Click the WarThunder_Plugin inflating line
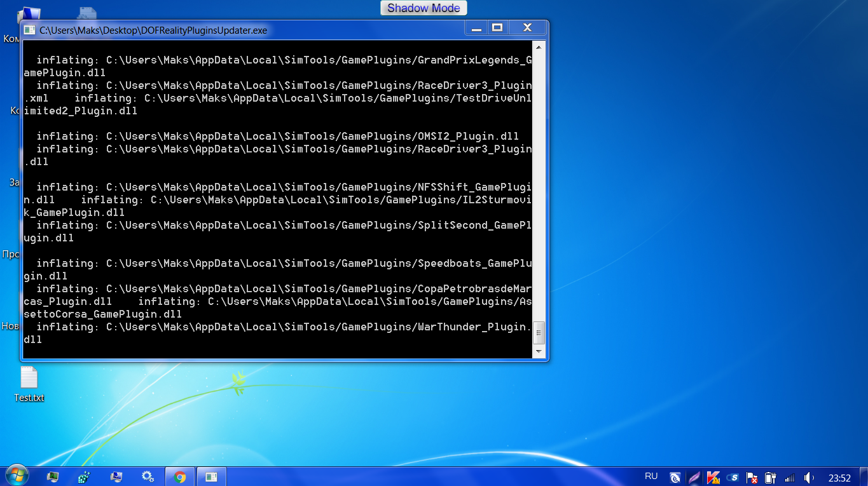The image size is (868, 486). click(284, 327)
